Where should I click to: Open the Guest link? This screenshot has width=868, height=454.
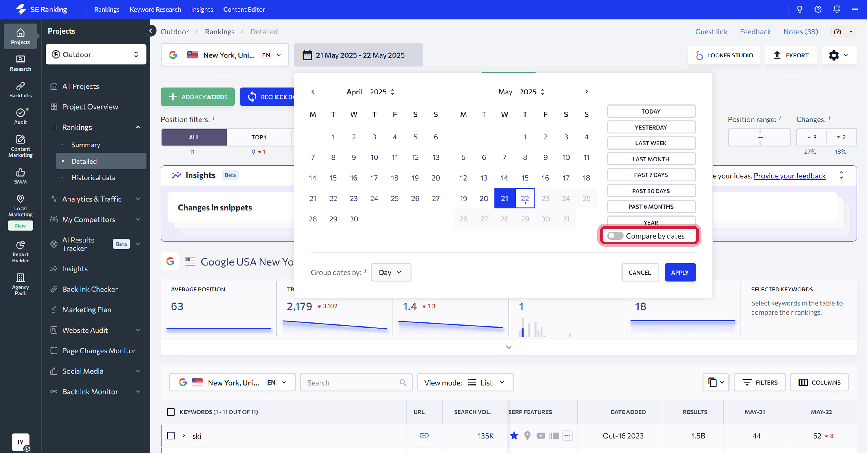(x=711, y=31)
